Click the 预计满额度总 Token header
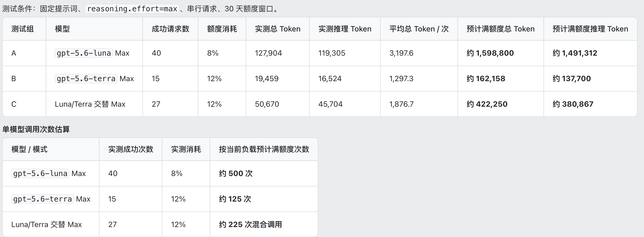The height and width of the screenshot is (237, 644). (500, 29)
